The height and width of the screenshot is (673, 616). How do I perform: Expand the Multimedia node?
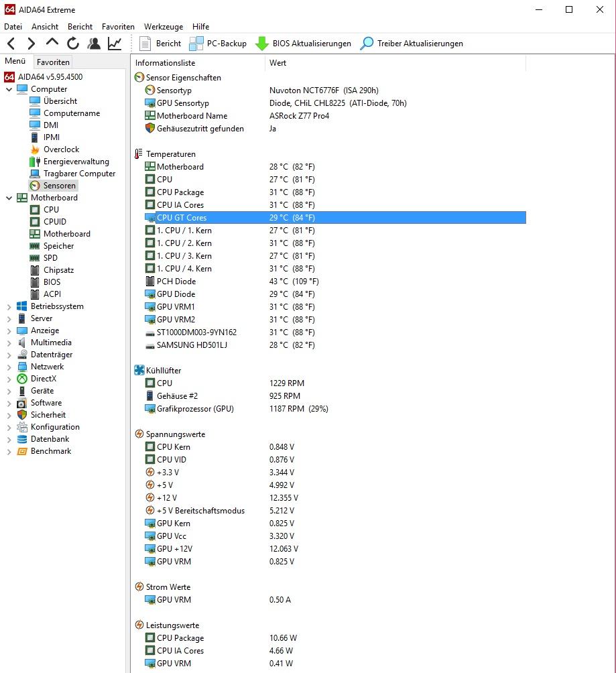9,343
